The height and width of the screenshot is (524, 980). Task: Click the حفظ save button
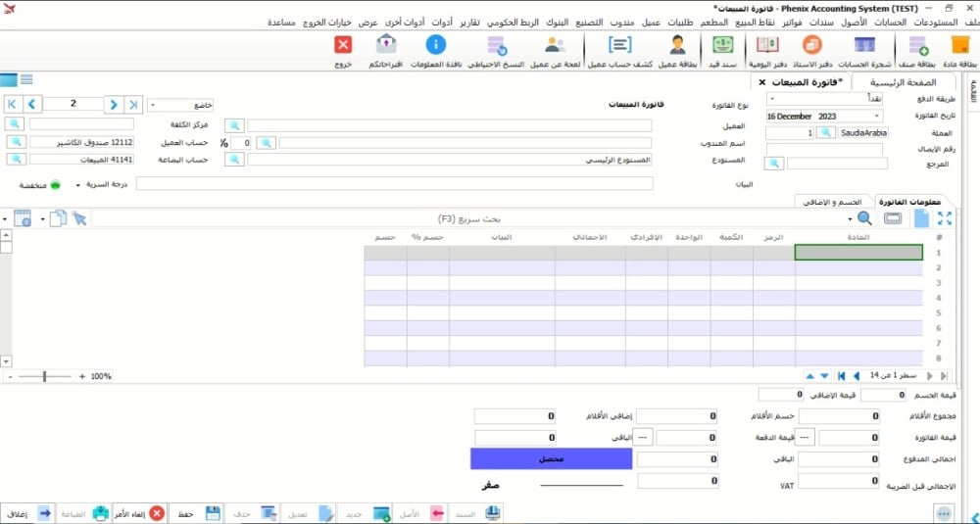click(x=195, y=513)
